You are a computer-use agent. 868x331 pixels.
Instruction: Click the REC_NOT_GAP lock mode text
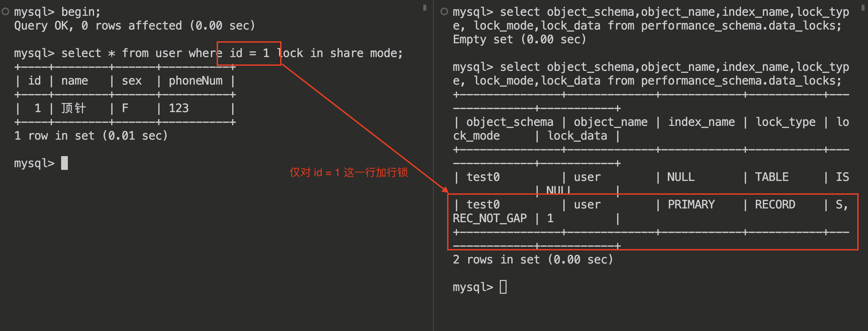point(490,218)
